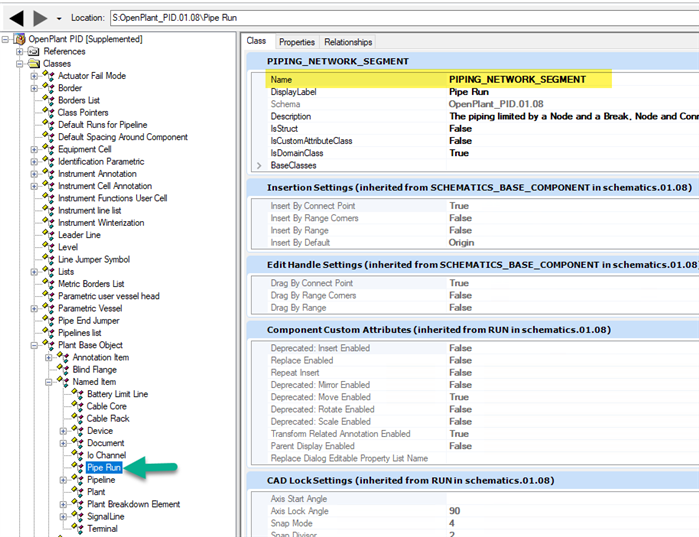Click the Default Runs for Pipeline icon
Viewport: 699px width, 537px height.
pyautogui.click(x=48, y=124)
